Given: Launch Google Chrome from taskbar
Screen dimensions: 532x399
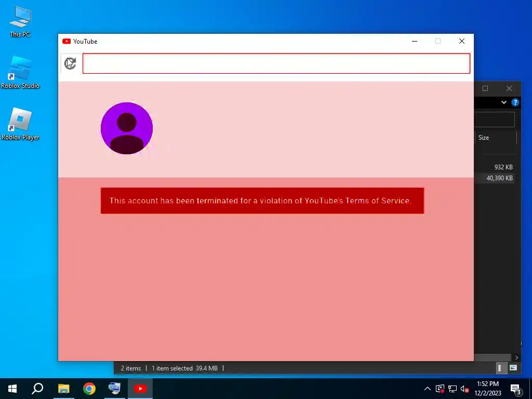Looking at the screenshot, I should click(x=89, y=389).
